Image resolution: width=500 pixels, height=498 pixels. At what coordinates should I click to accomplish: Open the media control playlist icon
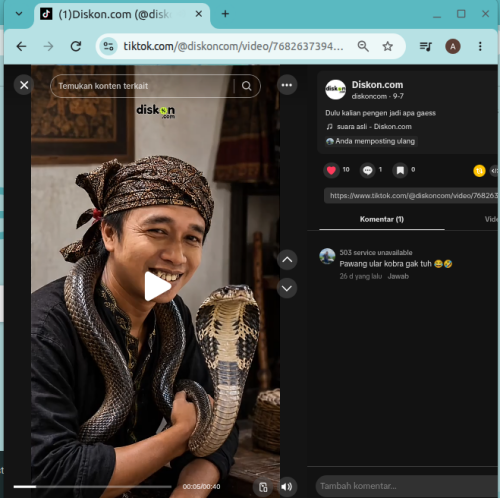coord(425,46)
